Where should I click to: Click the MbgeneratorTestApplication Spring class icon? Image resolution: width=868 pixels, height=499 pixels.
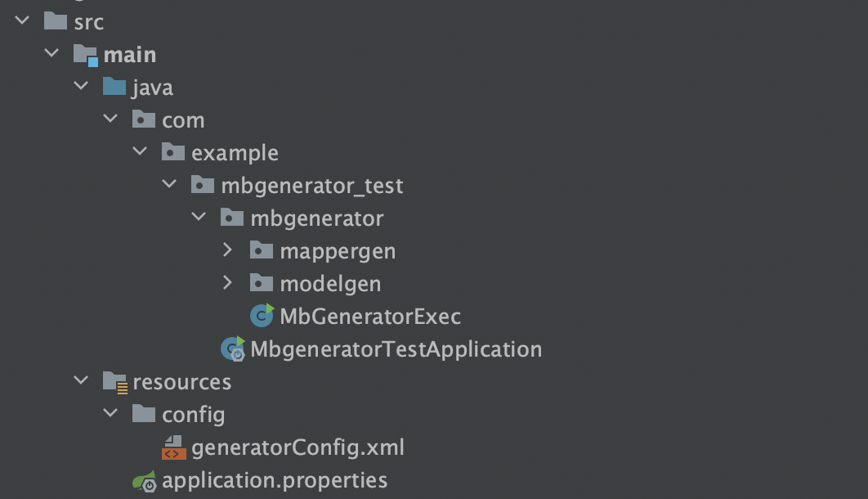(233, 349)
